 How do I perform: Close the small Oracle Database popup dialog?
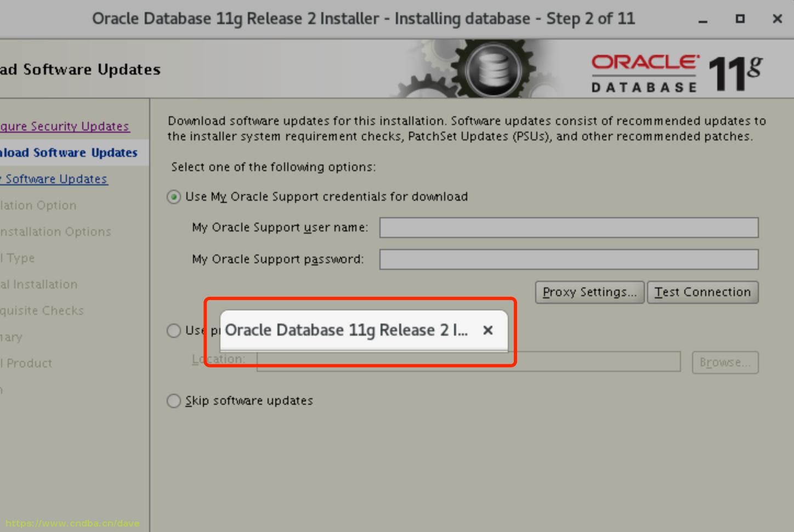[487, 330]
